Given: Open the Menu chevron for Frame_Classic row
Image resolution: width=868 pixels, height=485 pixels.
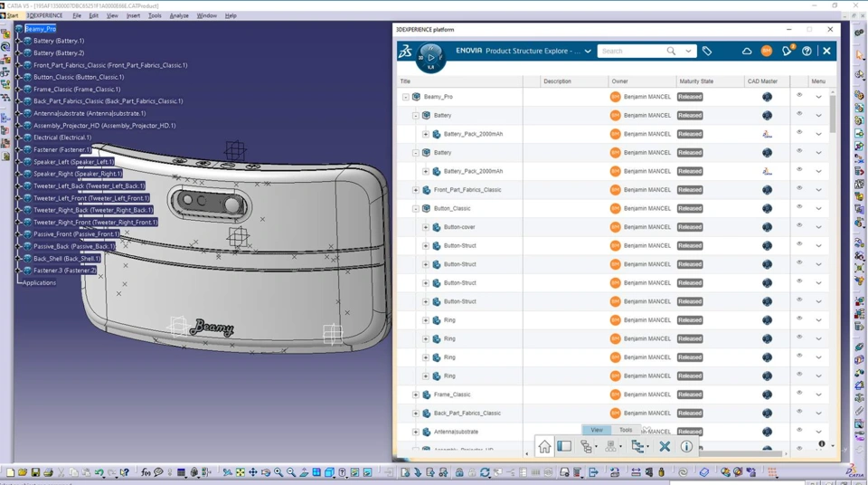Looking at the screenshot, I should point(819,395).
